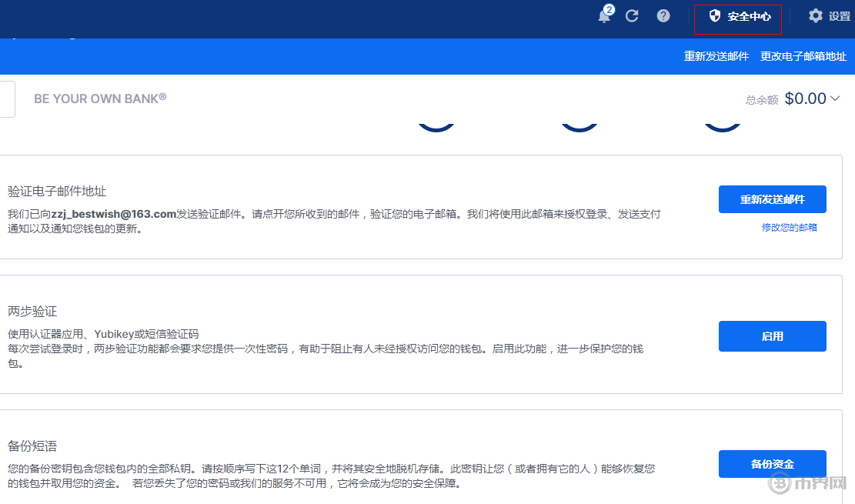Click the shield icon next to 安全中心

coord(715,15)
